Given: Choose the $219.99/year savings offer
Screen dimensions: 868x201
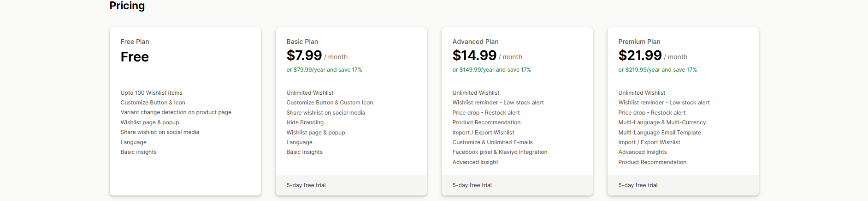Looking at the screenshot, I should pos(657,70).
